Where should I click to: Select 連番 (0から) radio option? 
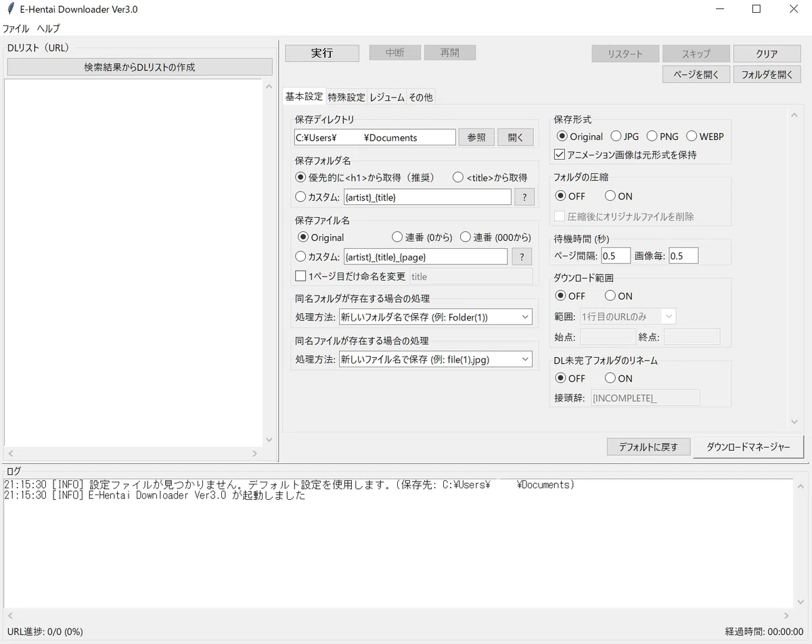pos(423,237)
